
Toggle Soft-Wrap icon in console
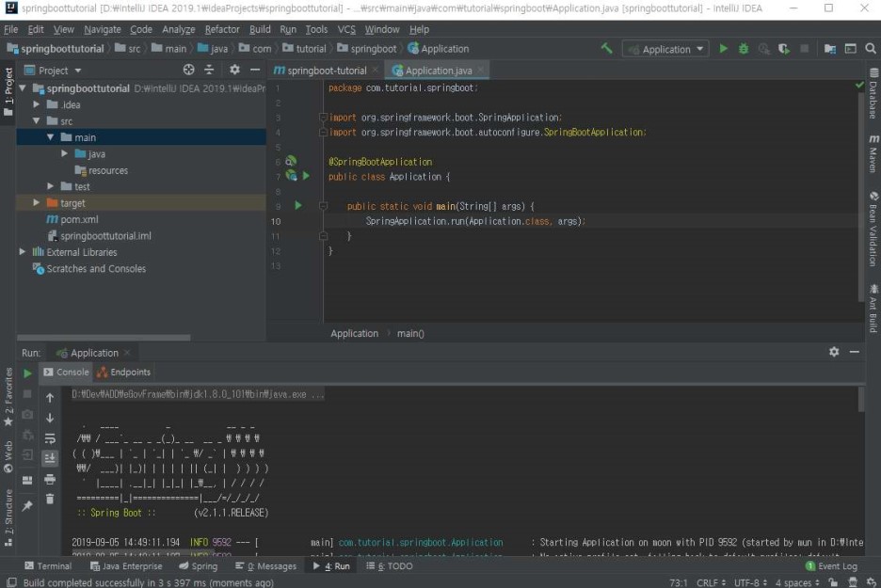pyautogui.click(x=50, y=438)
